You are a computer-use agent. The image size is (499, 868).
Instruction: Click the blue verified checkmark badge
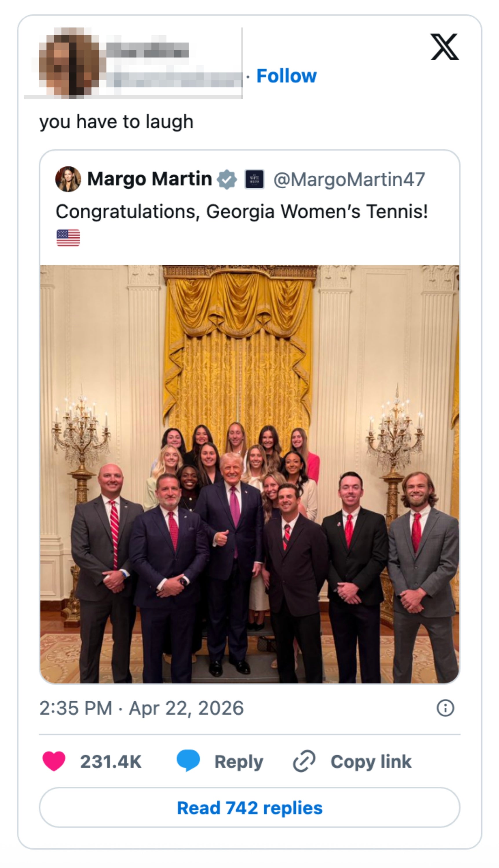(x=227, y=179)
